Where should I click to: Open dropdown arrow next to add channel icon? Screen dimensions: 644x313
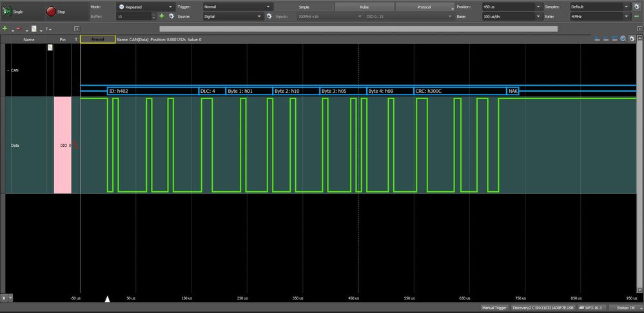(12, 30)
